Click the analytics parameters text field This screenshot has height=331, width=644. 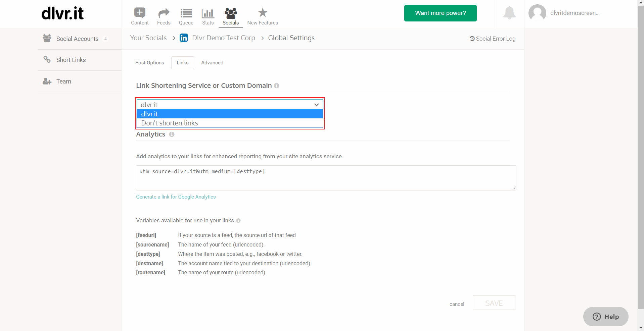[x=326, y=178]
